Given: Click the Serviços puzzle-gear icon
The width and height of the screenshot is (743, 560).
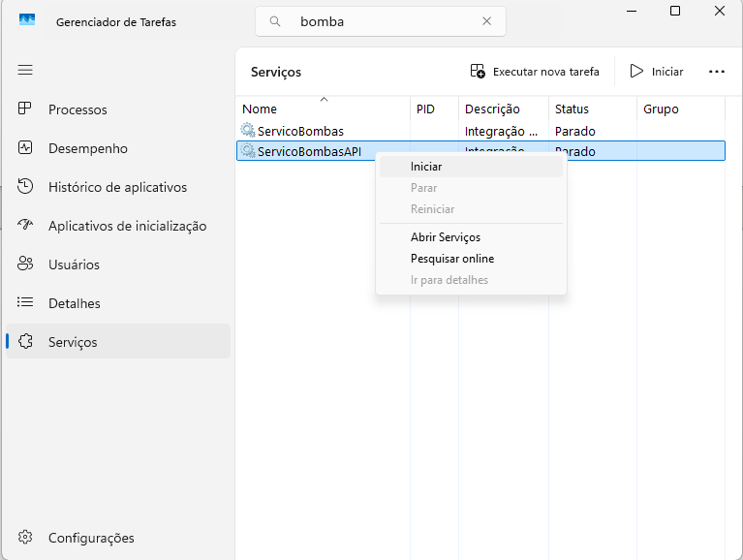Looking at the screenshot, I should point(25,341).
